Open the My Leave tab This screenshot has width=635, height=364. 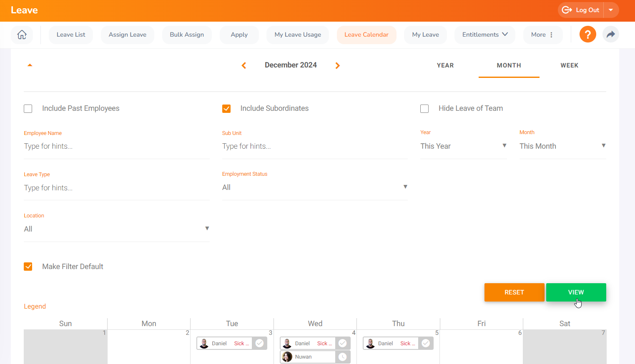tap(425, 35)
